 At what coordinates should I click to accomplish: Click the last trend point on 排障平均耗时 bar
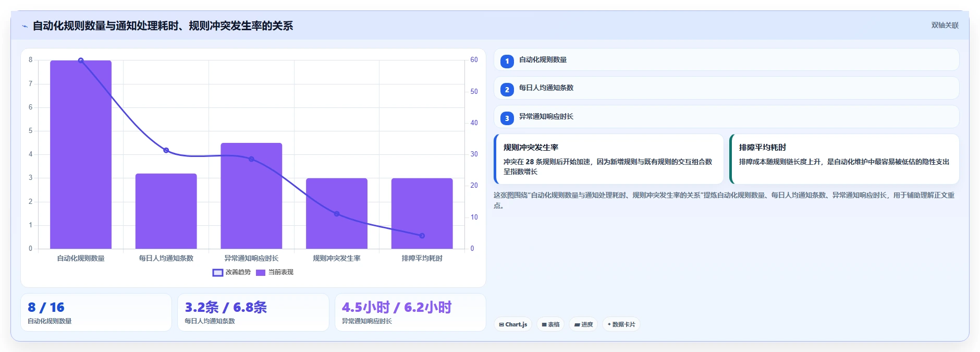tap(422, 236)
